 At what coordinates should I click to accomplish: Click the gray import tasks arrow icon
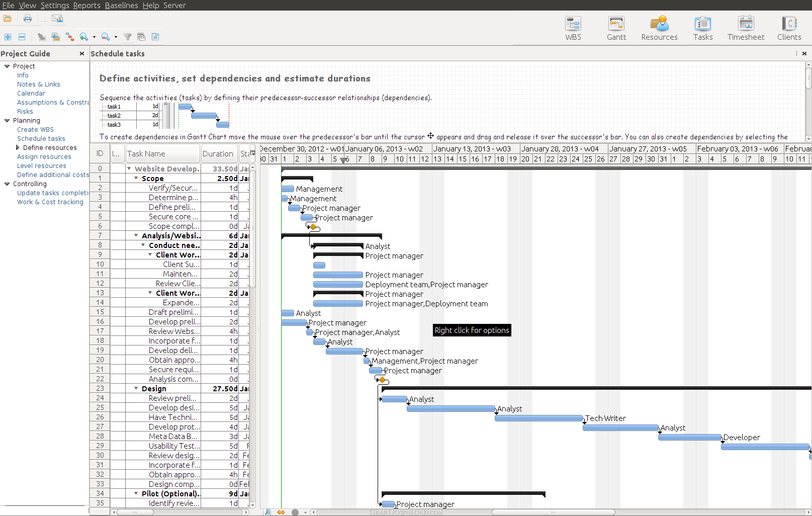coord(42,37)
